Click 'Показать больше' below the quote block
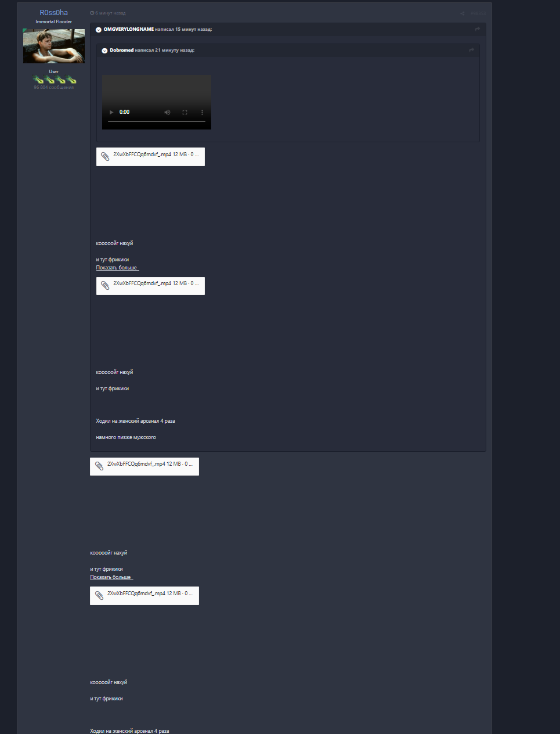The width and height of the screenshot is (560, 734). pyautogui.click(x=111, y=577)
